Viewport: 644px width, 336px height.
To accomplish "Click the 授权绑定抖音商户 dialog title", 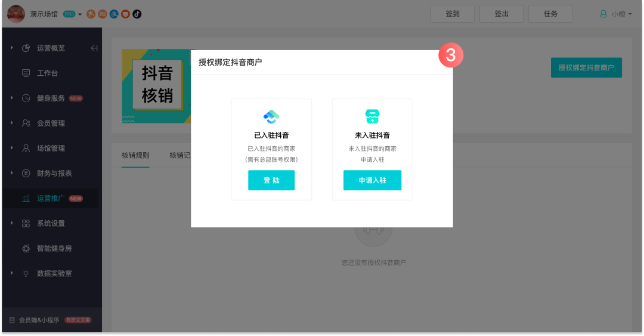I will click(x=230, y=62).
